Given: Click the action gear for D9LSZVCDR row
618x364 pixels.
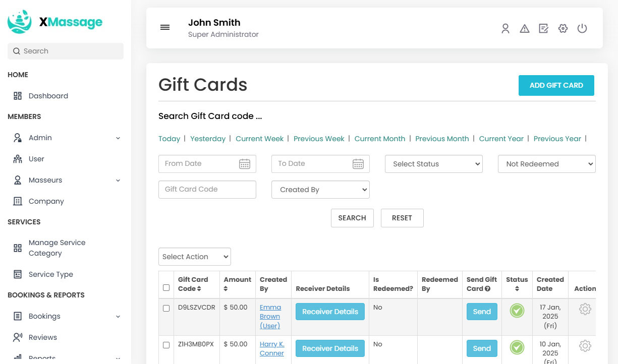Looking at the screenshot, I should click(x=585, y=309).
